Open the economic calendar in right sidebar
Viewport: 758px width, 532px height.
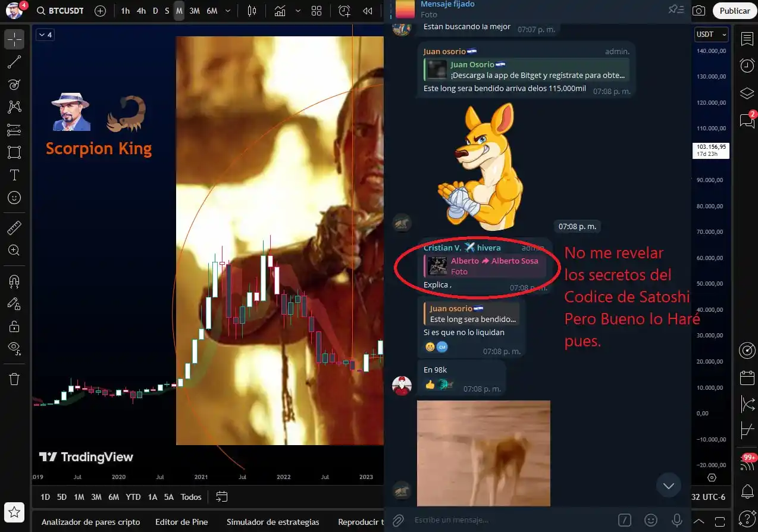[x=747, y=377]
